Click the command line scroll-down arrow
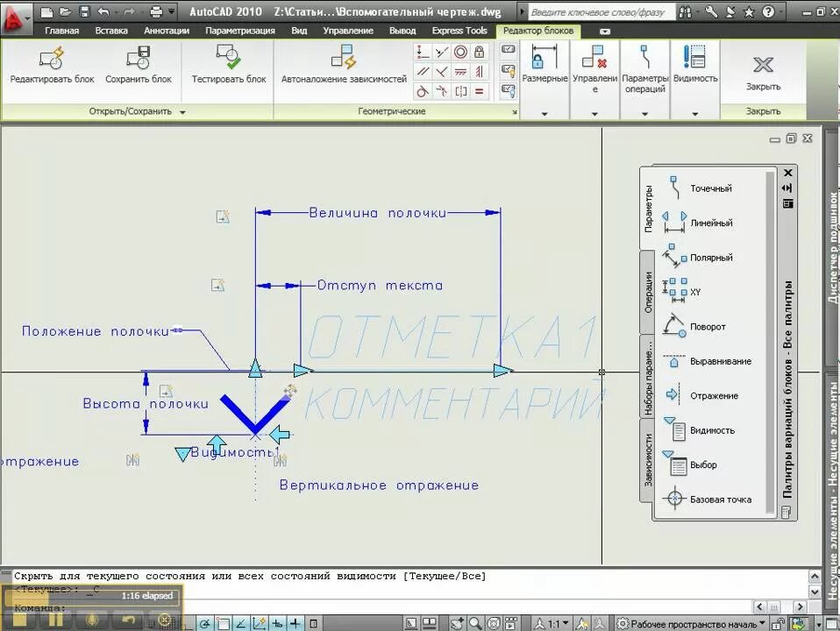 (815, 592)
